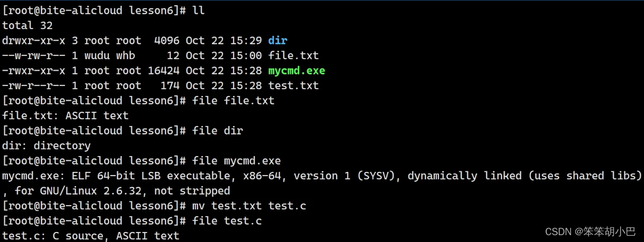
Task: Click the 'file.txt: ASCII text' output line
Action: pyautogui.click(x=66, y=115)
